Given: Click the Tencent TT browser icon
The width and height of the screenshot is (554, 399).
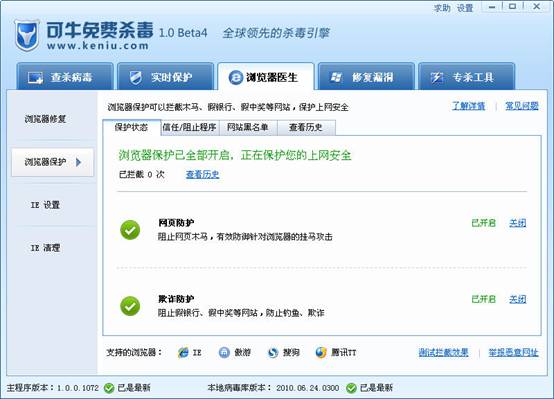Looking at the screenshot, I should click(x=321, y=352).
